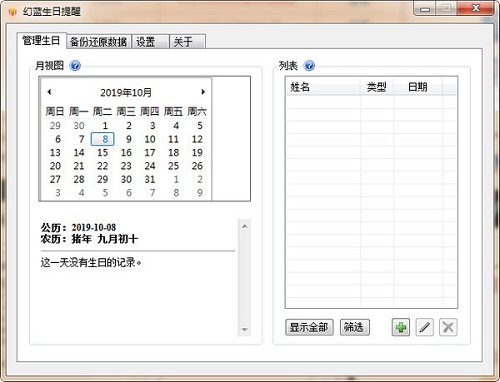Click the scroll up arrow in details pane

pos(245,226)
